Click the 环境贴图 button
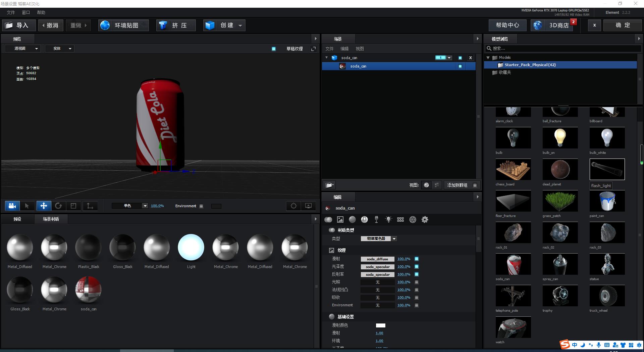This screenshot has height=352, width=644. pyautogui.click(x=123, y=26)
